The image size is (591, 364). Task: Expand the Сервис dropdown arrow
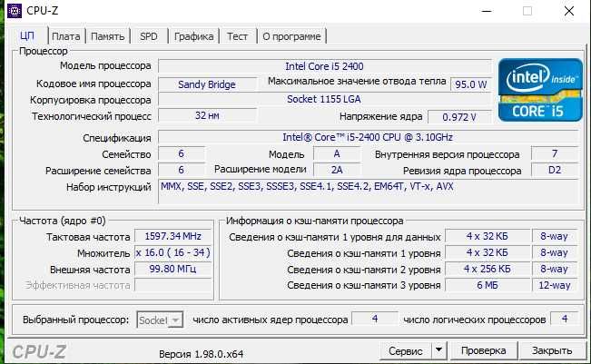point(438,350)
